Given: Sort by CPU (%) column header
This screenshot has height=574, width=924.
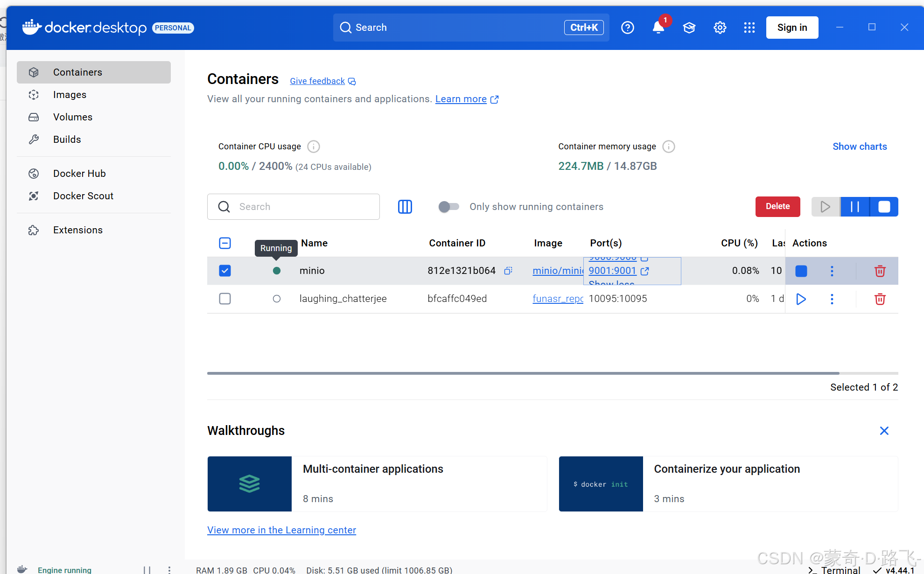Looking at the screenshot, I should point(739,243).
